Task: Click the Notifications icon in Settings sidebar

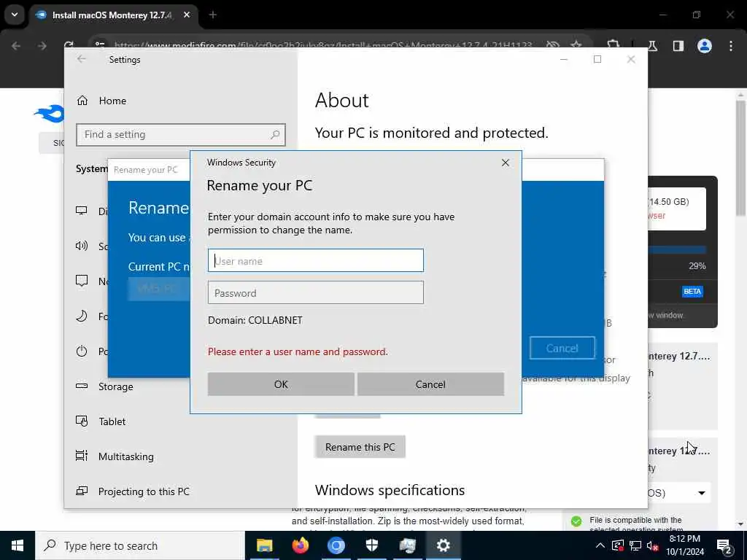Action: [x=82, y=281]
